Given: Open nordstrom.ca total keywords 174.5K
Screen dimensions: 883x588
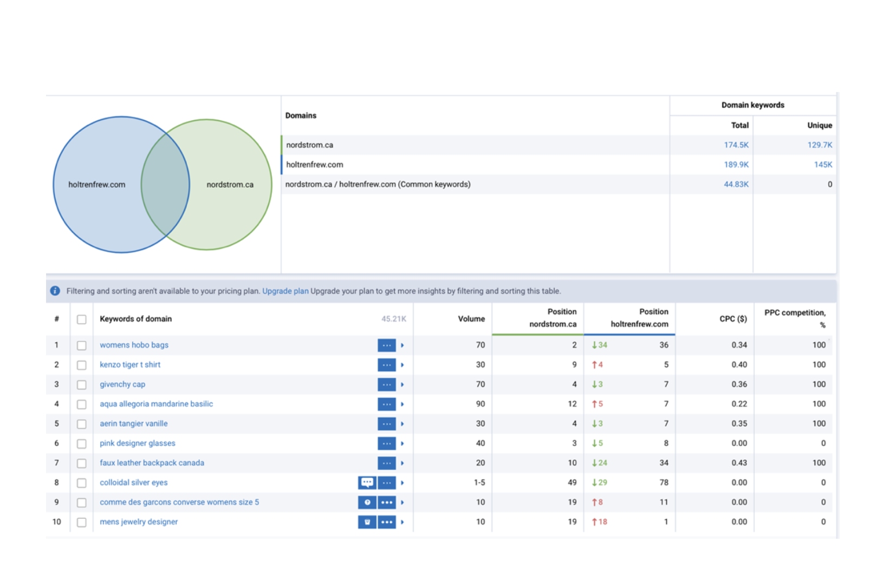Looking at the screenshot, I should (736, 145).
